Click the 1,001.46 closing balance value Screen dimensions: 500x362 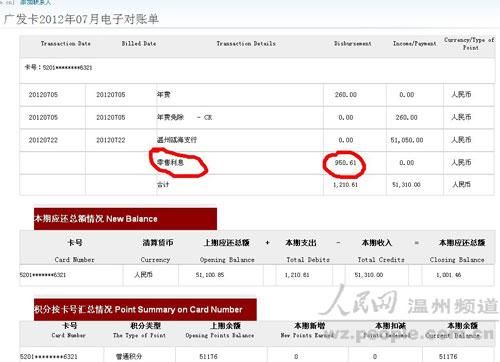449,275
